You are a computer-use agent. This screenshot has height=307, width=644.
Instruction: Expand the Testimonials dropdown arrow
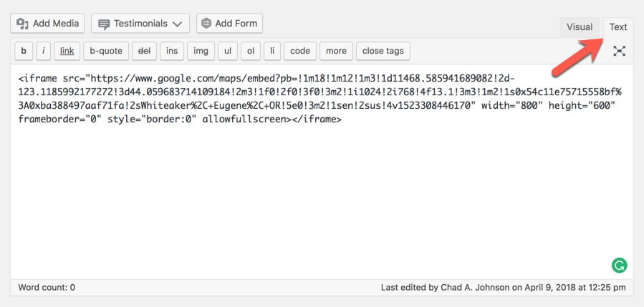pos(178,24)
